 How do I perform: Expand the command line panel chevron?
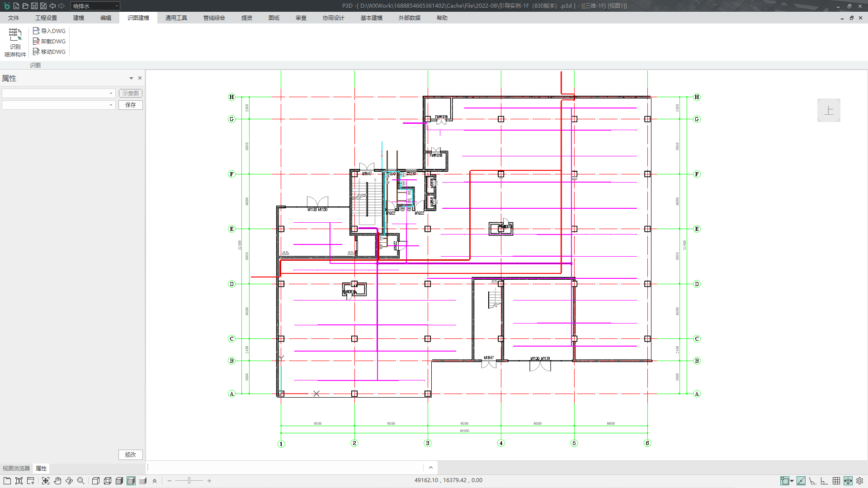pos(430,468)
